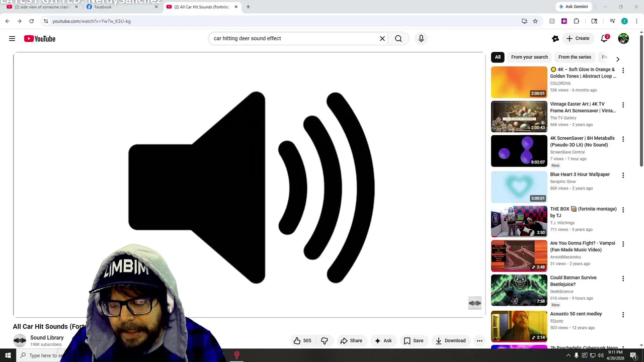644x362 pixels.
Task: Clear the search box with the X
Action: (382, 38)
